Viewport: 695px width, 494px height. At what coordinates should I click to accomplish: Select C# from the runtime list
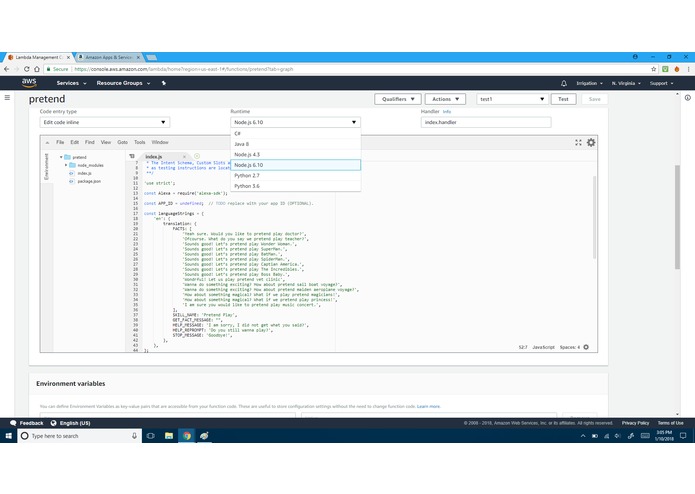295,133
